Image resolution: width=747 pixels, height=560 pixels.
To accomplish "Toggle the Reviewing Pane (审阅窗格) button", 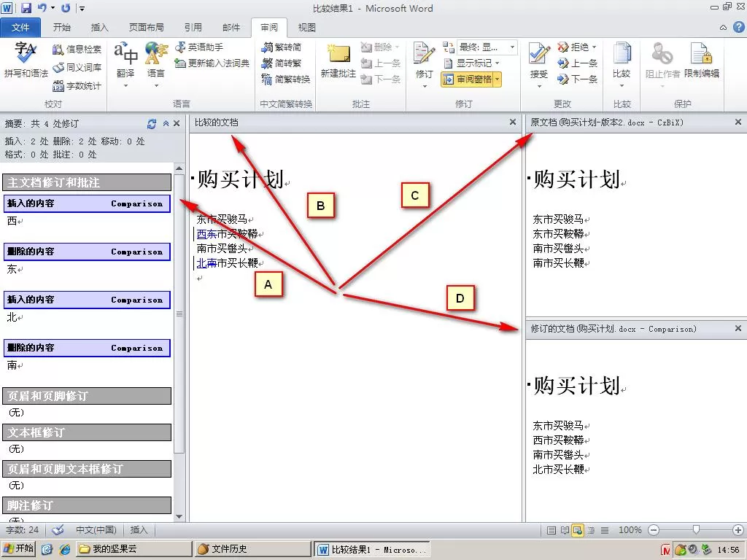I will coord(468,79).
